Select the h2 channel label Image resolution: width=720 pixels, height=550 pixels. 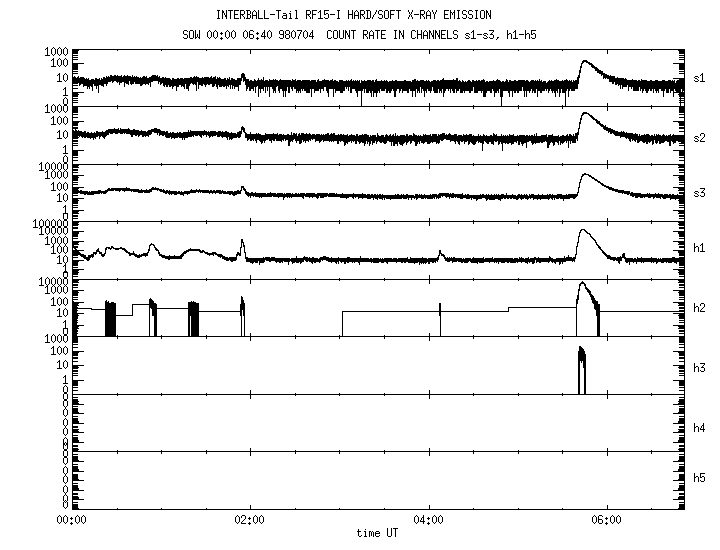pos(698,307)
